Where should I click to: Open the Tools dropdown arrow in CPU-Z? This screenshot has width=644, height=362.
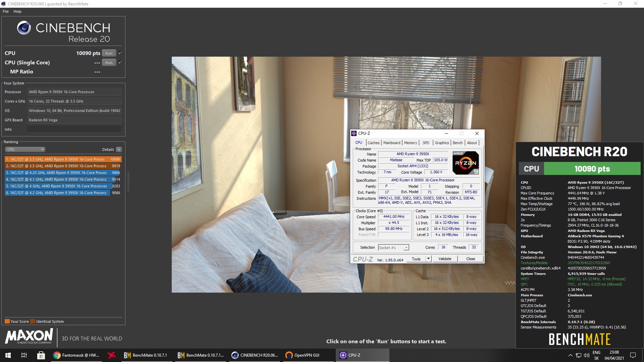[428, 259]
